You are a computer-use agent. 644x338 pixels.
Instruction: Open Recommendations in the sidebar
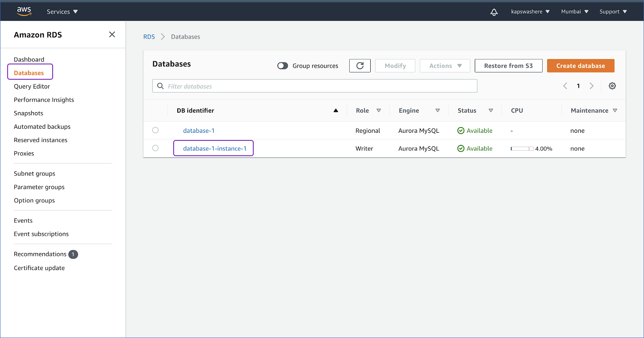[x=40, y=254]
